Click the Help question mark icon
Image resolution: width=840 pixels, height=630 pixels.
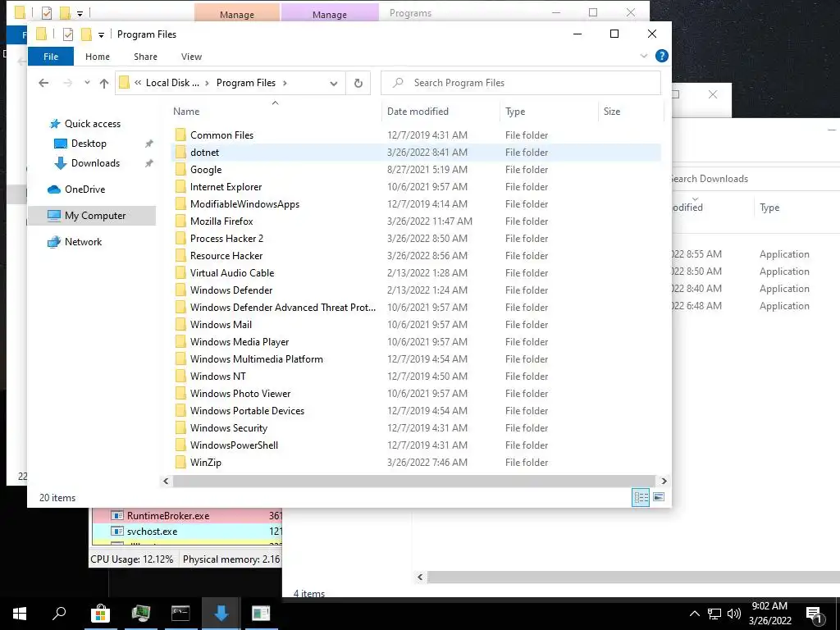(662, 56)
